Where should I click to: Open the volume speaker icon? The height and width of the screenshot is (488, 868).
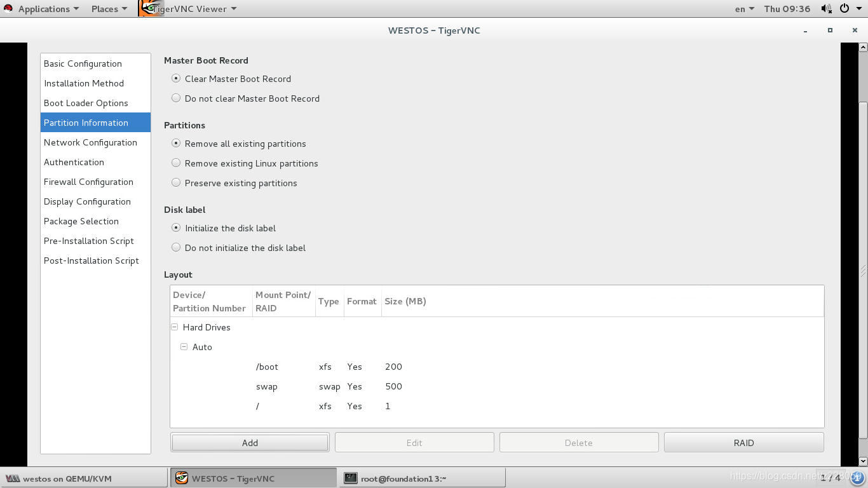tap(826, 9)
